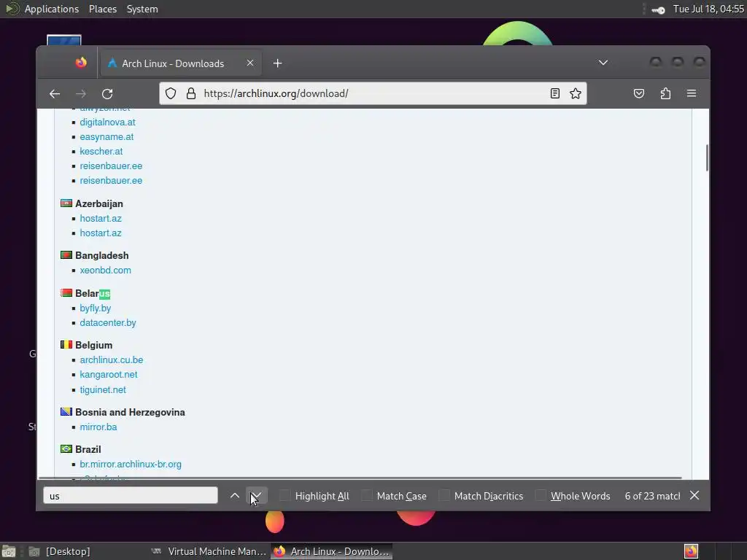
Task: Expand the list all tabs chevron
Action: tap(603, 63)
